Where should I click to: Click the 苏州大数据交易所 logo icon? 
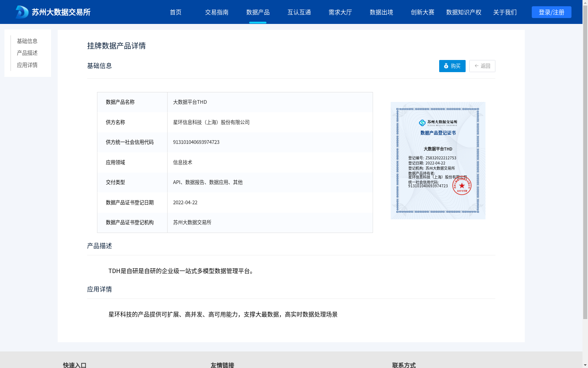click(x=22, y=12)
